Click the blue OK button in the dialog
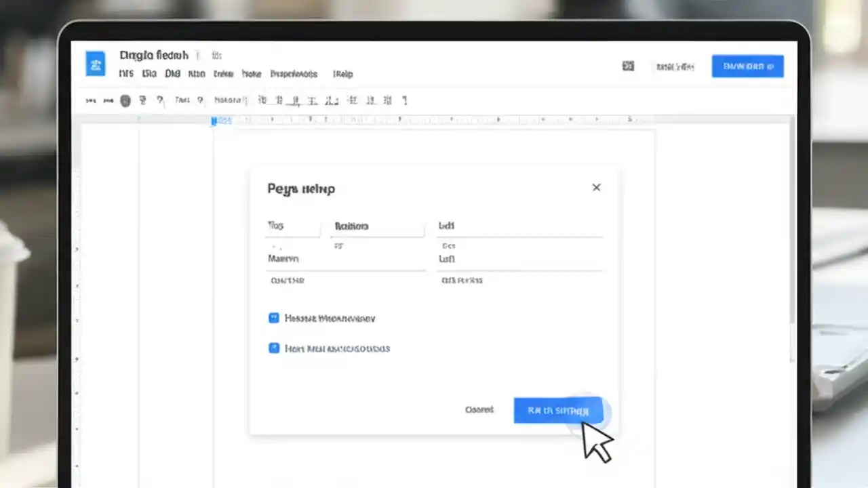 pyautogui.click(x=558, y=410)
